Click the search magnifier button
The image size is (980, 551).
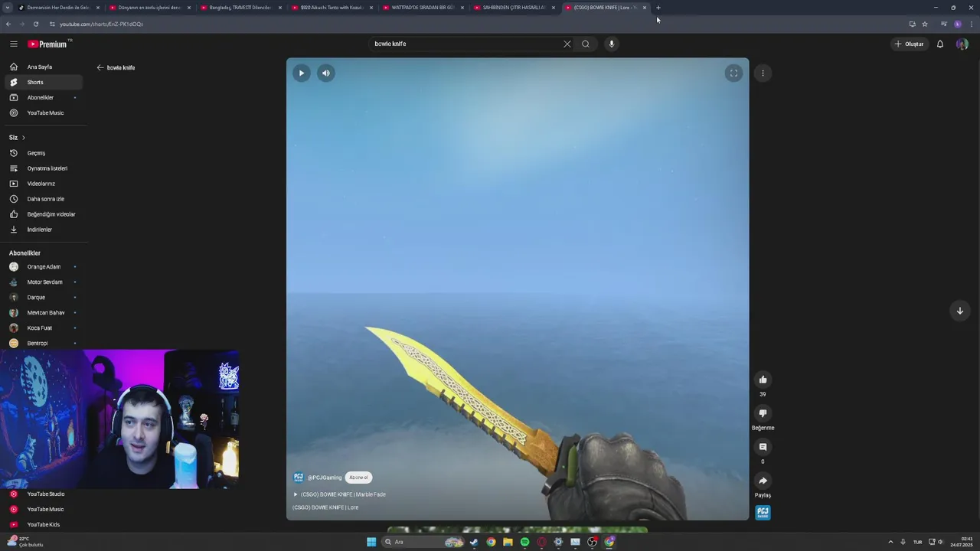click(x=586, y=44)
